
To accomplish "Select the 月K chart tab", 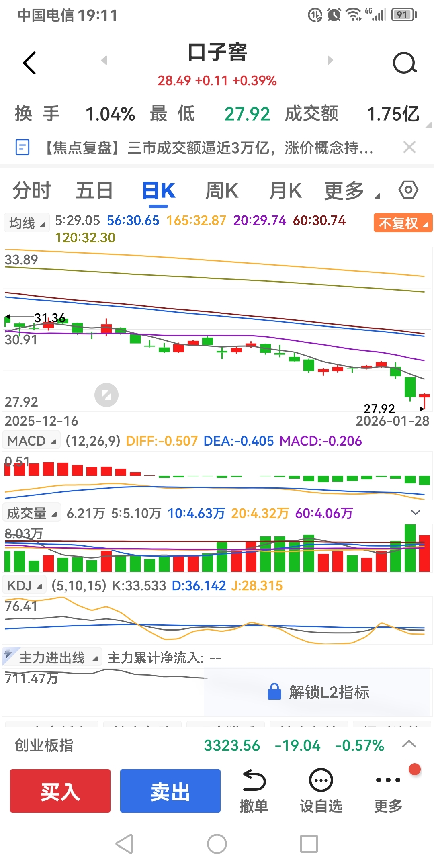I will (x=285, y=190).
